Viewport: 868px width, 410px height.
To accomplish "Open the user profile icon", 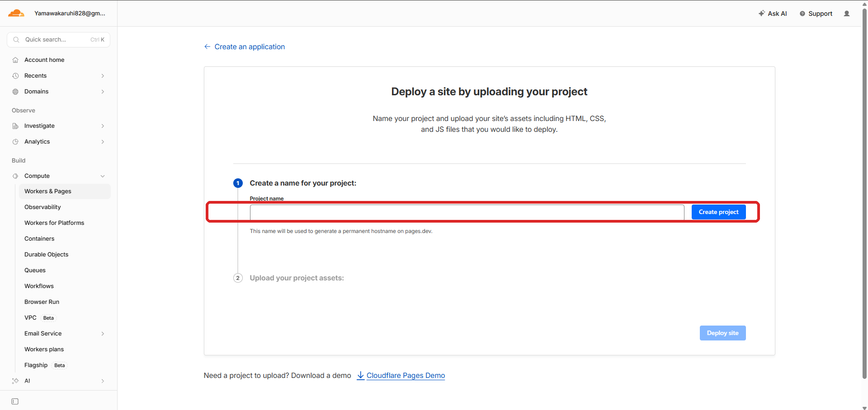I will 847,14.
